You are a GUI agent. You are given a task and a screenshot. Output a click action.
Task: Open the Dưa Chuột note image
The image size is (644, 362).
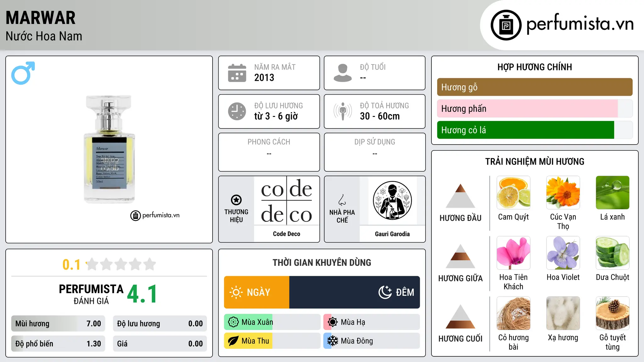point(613,253)
